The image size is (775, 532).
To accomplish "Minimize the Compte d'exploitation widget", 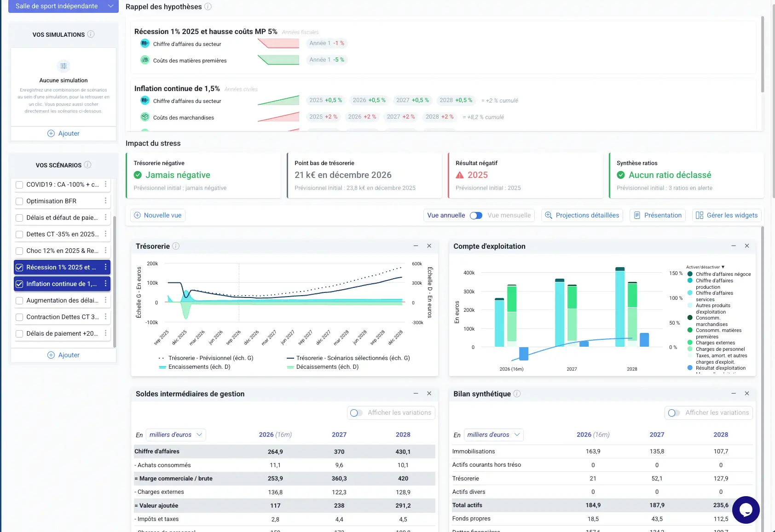I will click(734, 246).
